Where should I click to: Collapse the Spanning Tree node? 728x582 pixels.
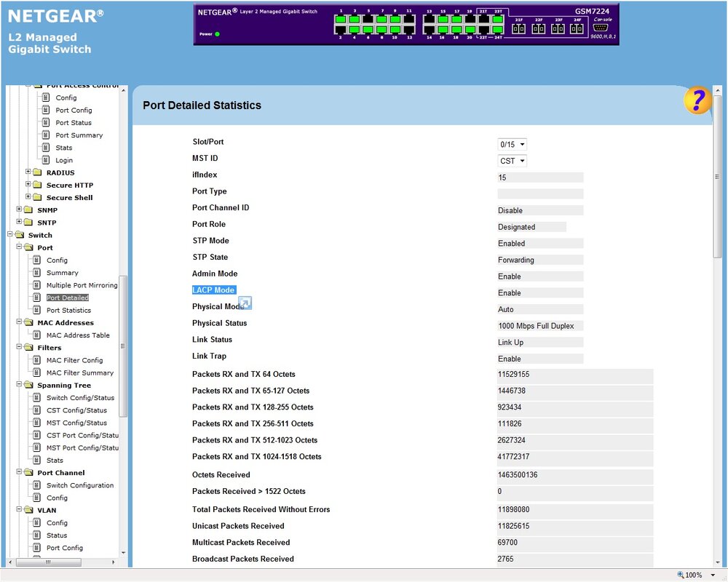pos(19,384)
